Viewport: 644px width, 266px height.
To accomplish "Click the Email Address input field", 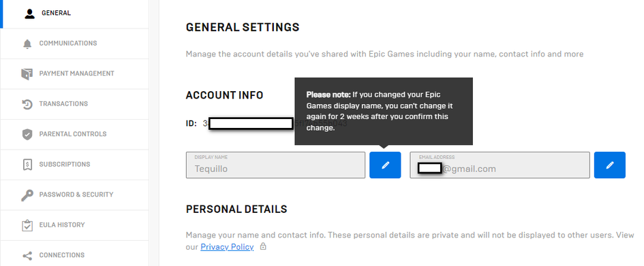I will pyautogui.click(x=500, y=165).
